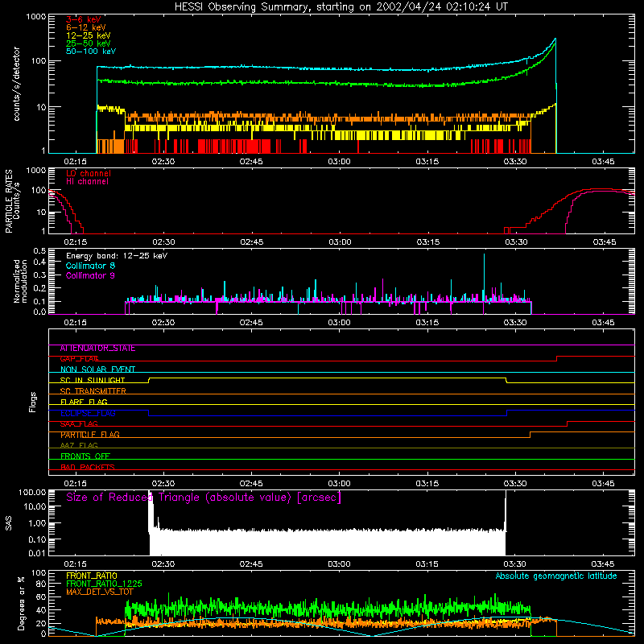Click the AAZ_FLAG label
The image size is (644, 644).
79,446
